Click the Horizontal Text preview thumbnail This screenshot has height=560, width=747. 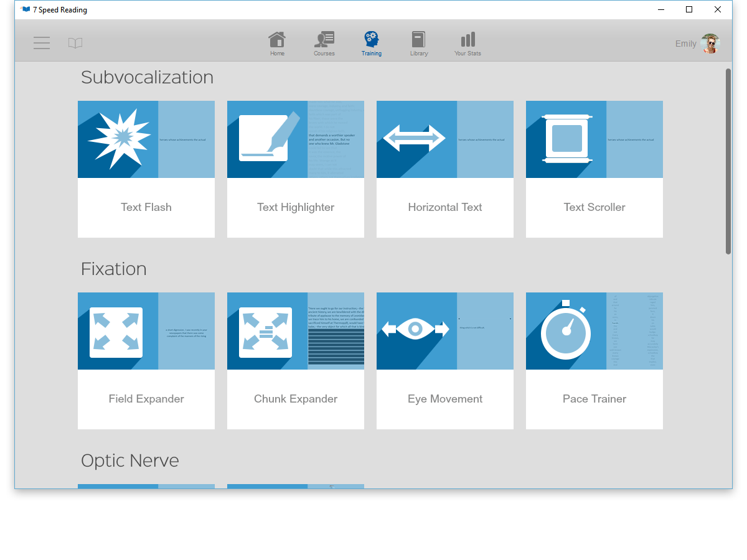tap(486, 139)
